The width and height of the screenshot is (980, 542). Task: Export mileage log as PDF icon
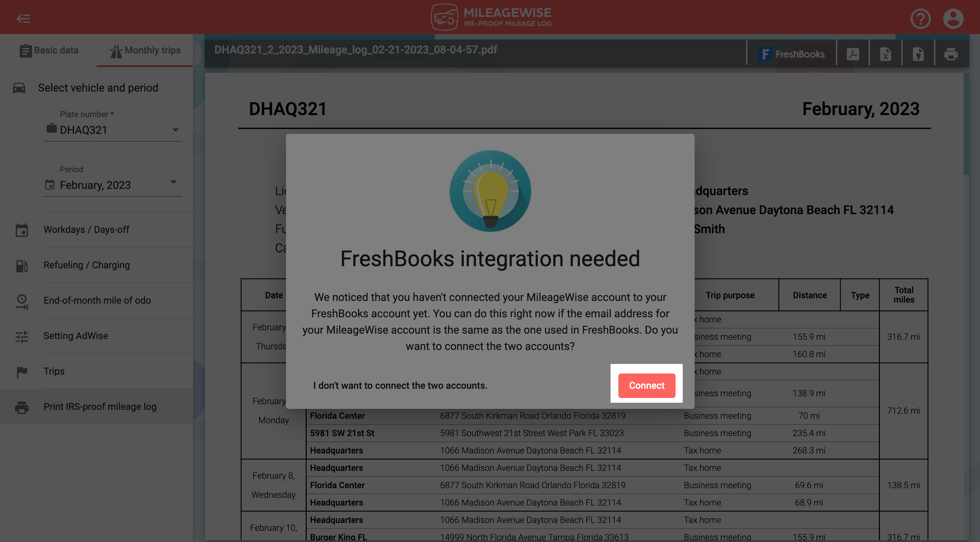(853, 54)
